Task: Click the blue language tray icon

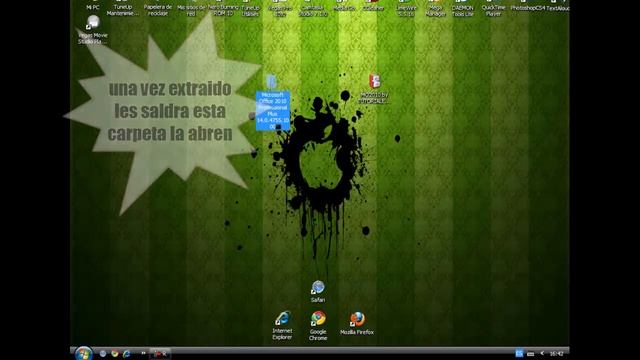Action: point(519,353)
